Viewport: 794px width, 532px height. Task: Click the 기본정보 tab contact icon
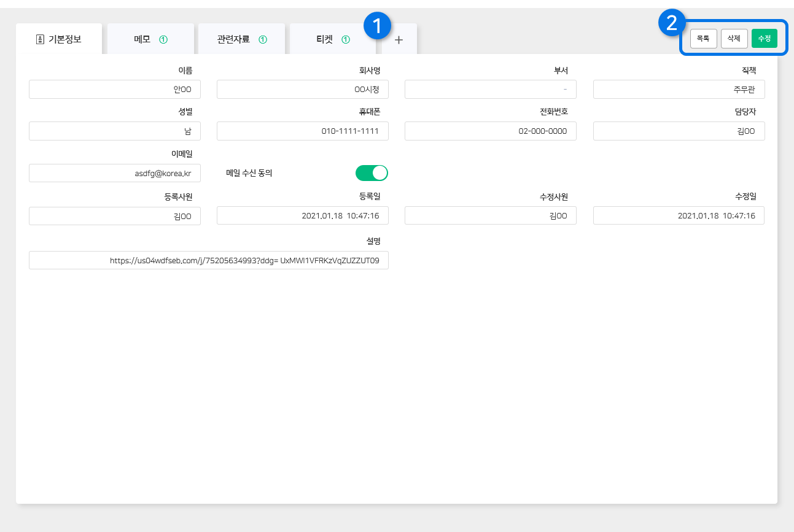click(x=41, y=39)
